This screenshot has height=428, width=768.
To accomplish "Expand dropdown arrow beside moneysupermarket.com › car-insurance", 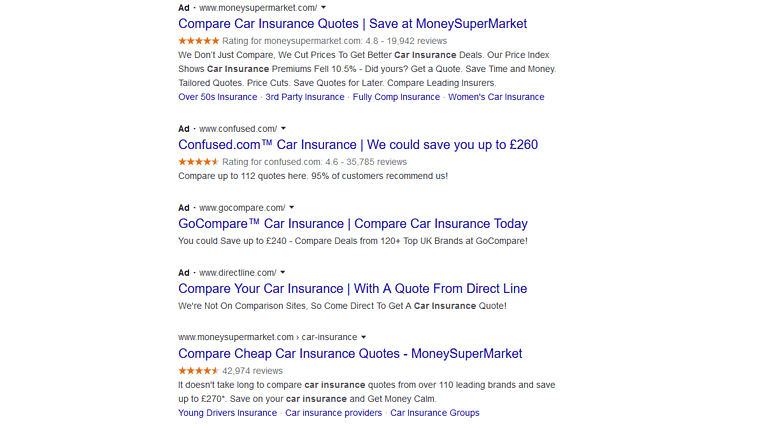I will click(x=363, y=337).
